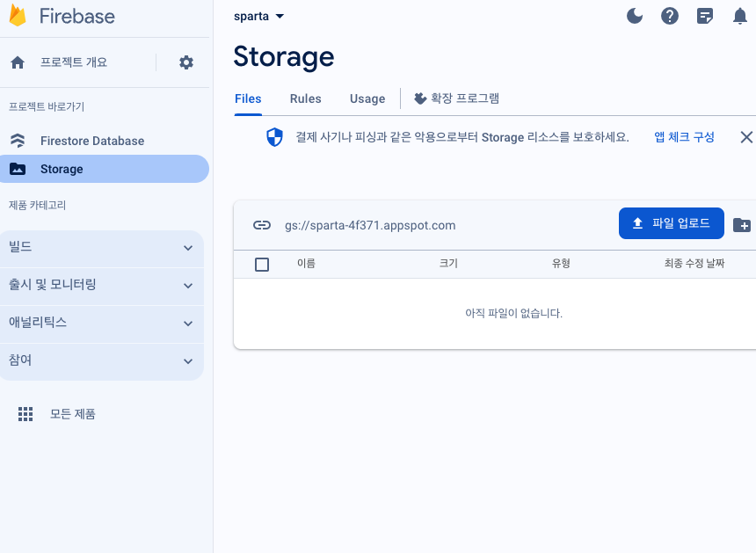This screenshot has width=756, height=553.
Task: Open project overview home icon
Action: tap(18, 62)
